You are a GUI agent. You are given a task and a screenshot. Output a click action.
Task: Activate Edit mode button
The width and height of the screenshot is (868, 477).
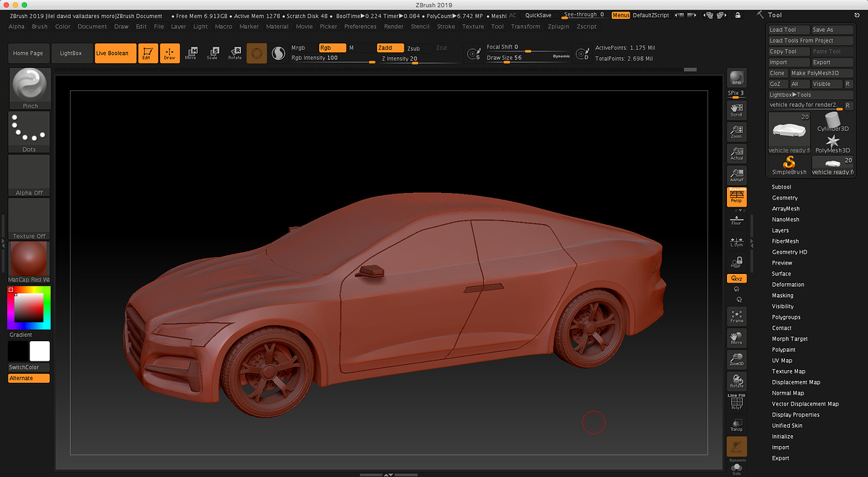(x=148, y=53)
